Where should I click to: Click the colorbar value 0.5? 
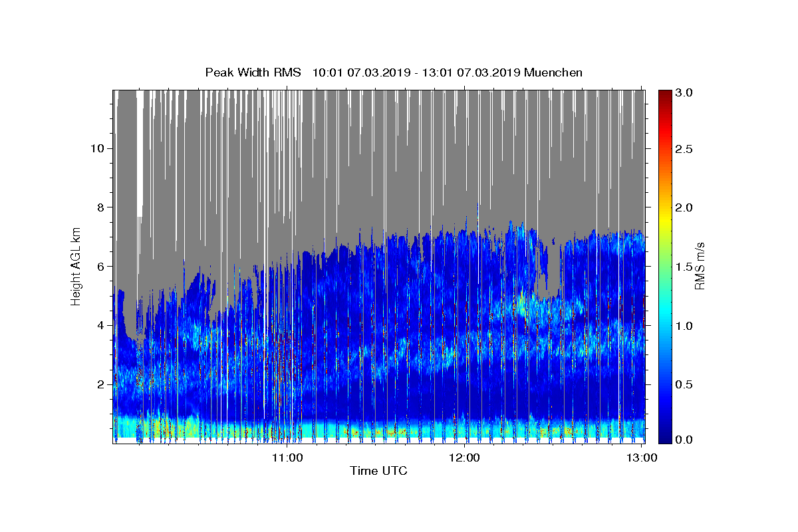click(x=684, y=384)
